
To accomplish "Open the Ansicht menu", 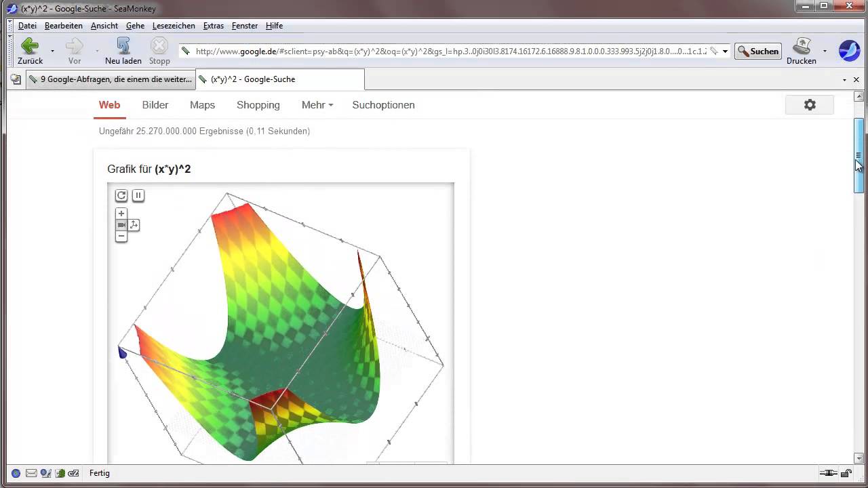I will (x=104, y=26).
